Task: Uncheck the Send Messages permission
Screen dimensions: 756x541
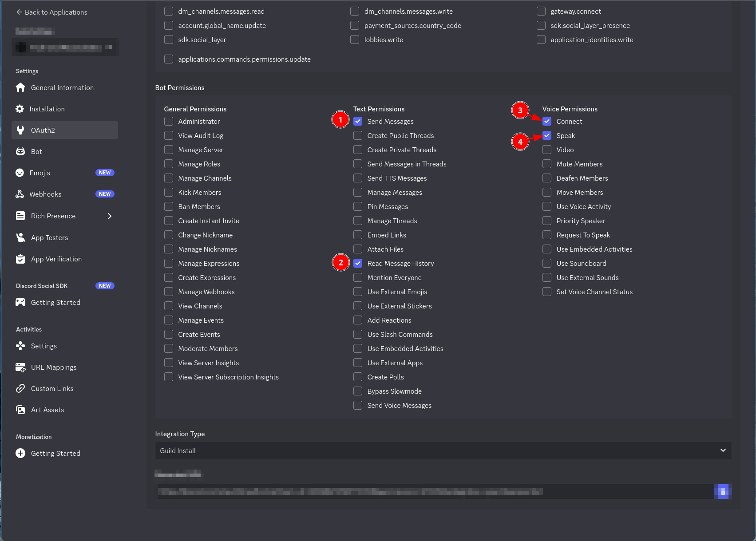Action: coord(358,121)
